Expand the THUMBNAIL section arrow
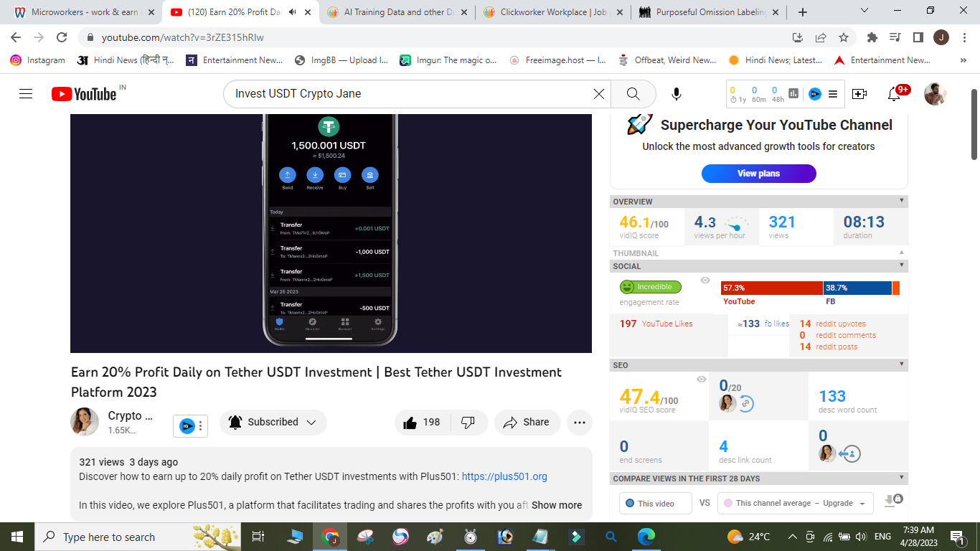Viewport: 980px width, 551px height. tap(902, 253)
